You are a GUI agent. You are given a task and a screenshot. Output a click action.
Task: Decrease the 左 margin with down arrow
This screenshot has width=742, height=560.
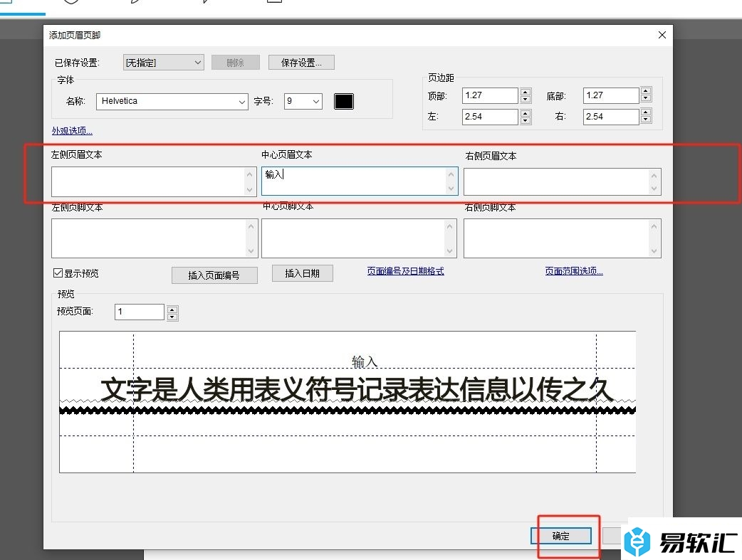point(526,120)
